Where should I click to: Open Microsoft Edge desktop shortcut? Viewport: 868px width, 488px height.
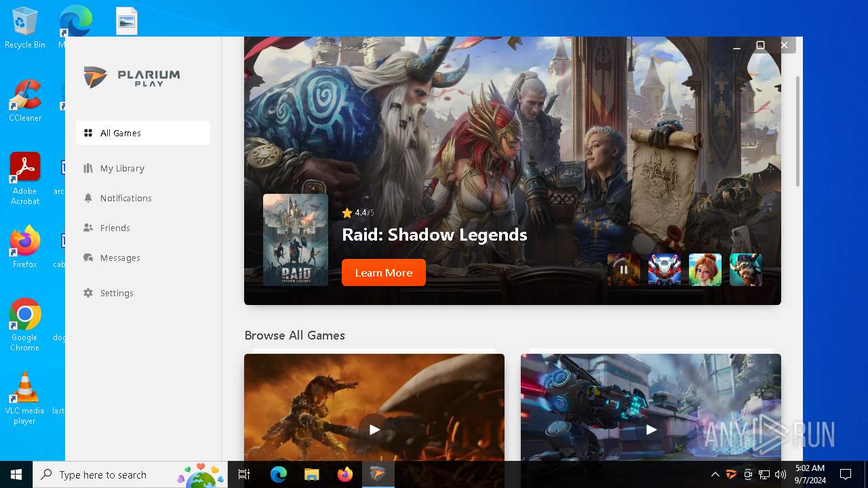coord(75,22)
